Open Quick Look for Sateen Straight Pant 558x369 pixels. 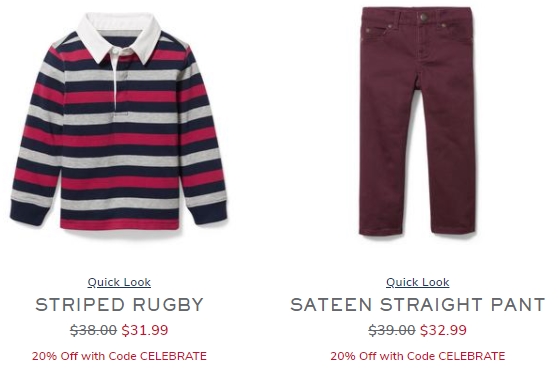(417, 282)
